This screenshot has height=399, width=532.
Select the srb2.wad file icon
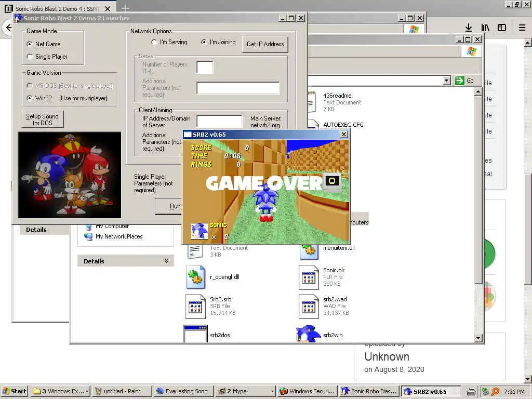pyautogui.click(x=309, y=307)
